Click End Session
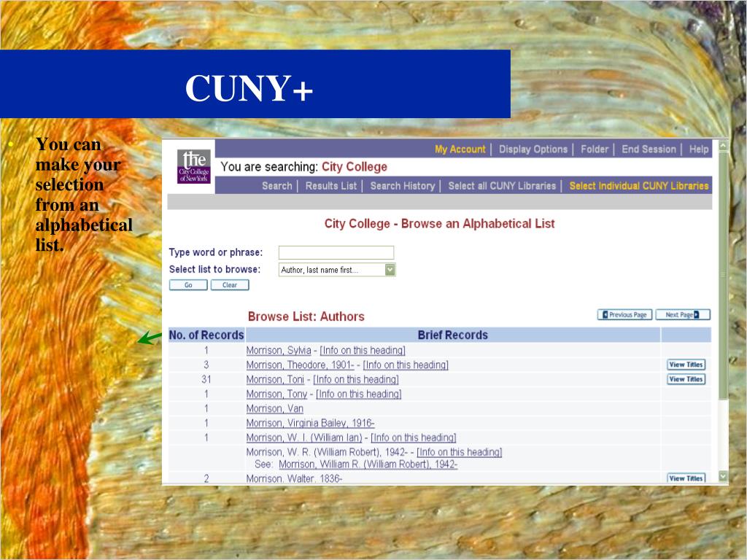747x560 pixels. point(649,149)
